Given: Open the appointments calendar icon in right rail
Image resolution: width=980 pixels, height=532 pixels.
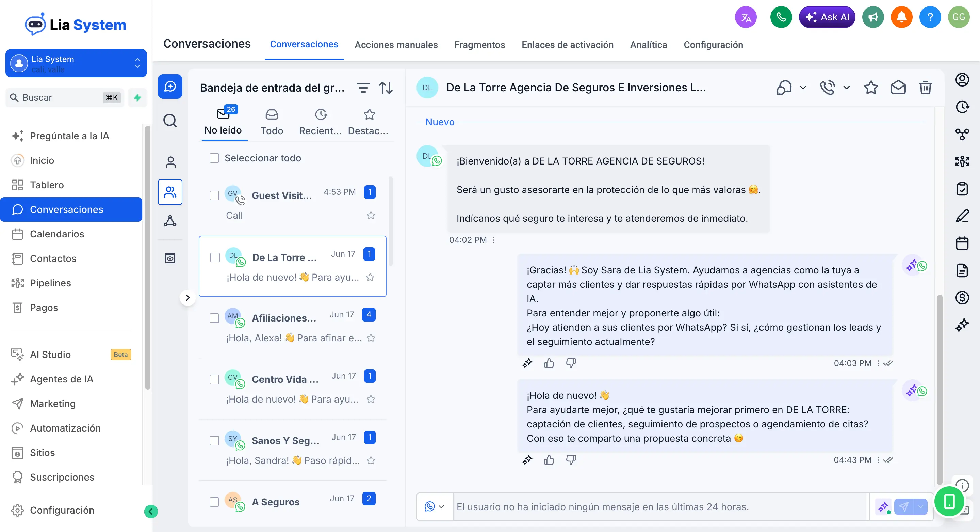Looking at the screenshot, I should [x=962, y=243].
